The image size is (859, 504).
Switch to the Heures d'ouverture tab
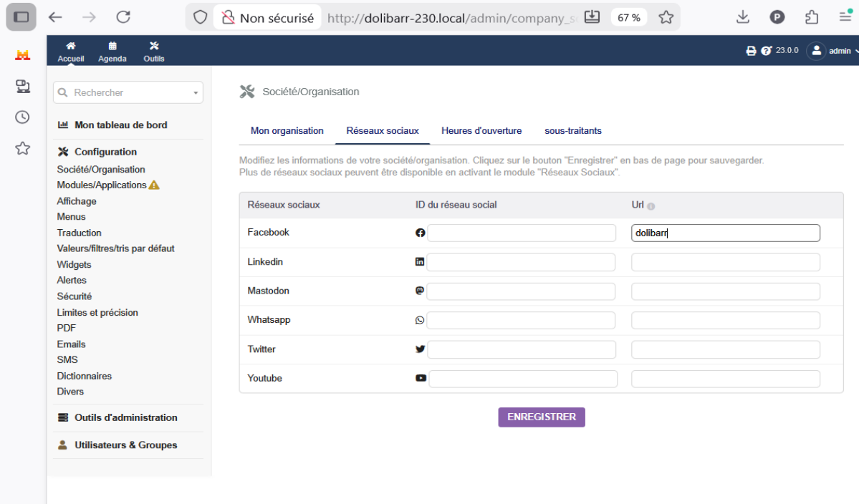click(481, 131)
